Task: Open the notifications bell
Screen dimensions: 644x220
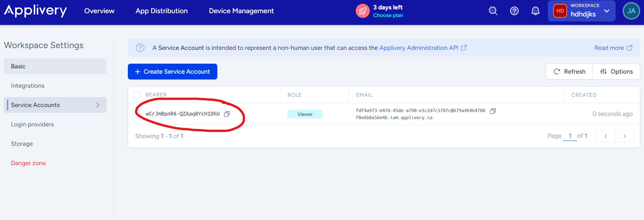Action: tap(535, 11)
